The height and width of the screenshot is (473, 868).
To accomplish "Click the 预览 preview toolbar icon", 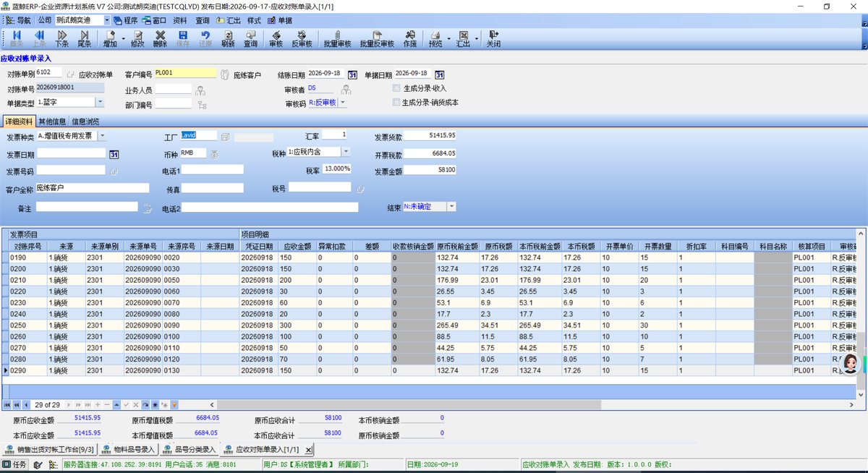I will click(x=435, y=38).
